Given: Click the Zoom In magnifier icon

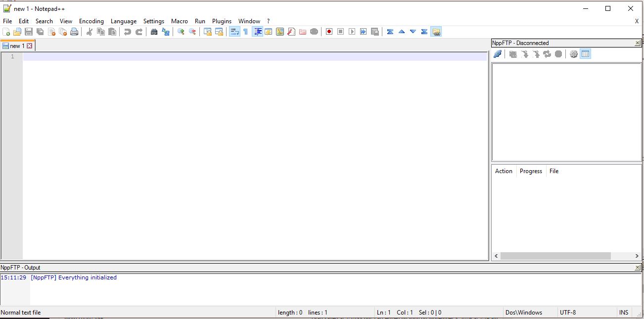Looking at the screenshot, I should (181, 32).
